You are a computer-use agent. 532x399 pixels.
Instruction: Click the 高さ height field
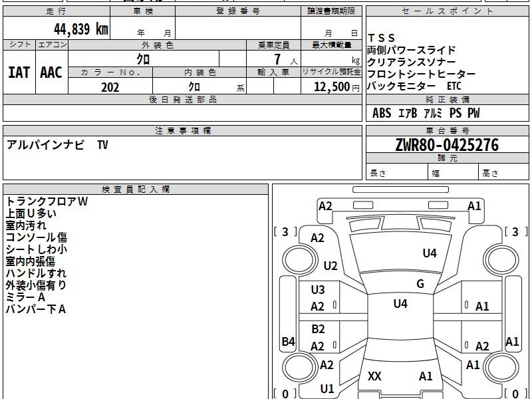(x=504, y=172)
